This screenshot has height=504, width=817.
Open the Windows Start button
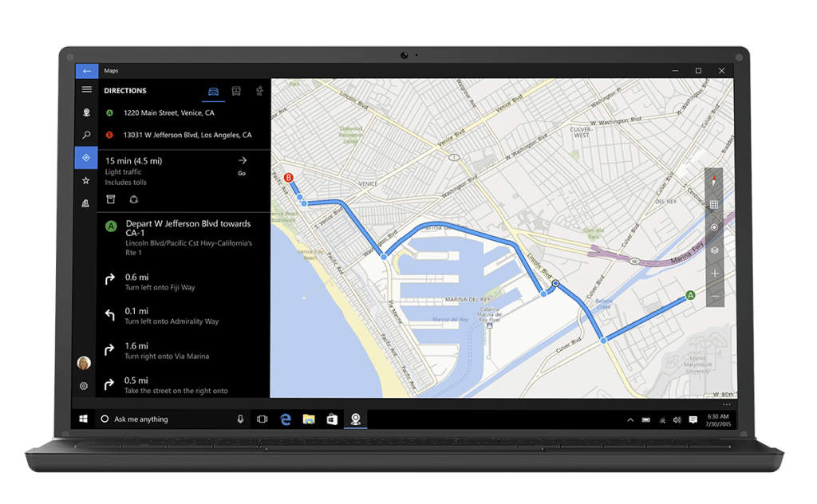click(83, 419)
